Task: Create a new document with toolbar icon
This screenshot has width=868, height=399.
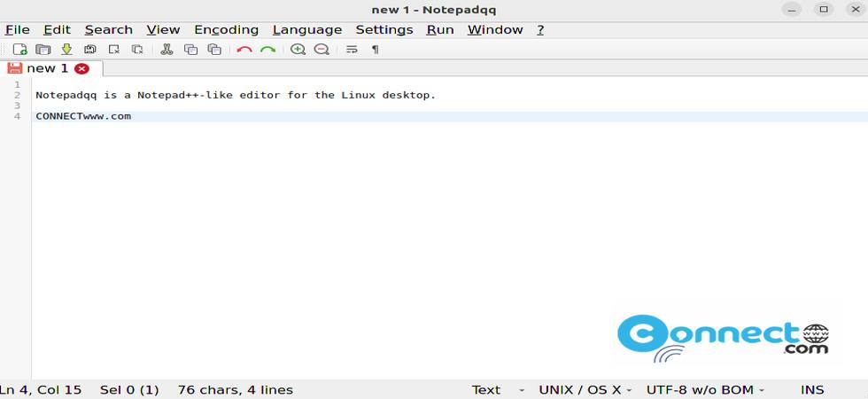Action: tap(19, 50)
